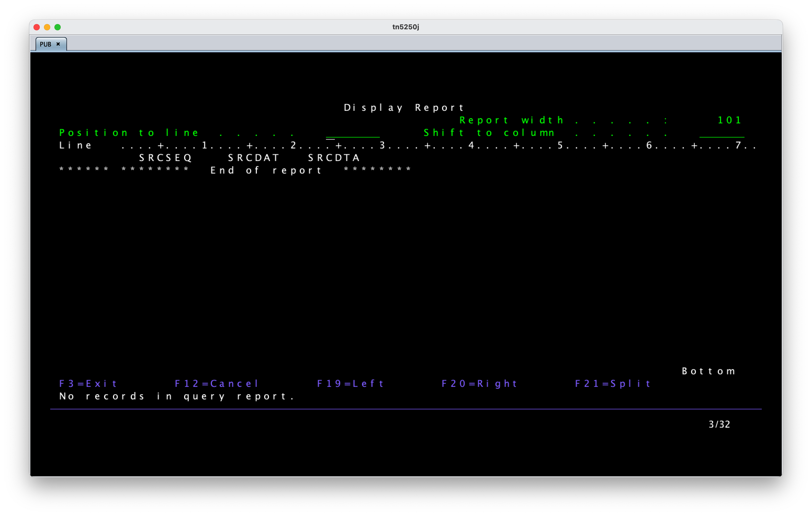Screen dimensions: 812x516
Task: Click F21=Split function key label
Action: coord(613,383)
